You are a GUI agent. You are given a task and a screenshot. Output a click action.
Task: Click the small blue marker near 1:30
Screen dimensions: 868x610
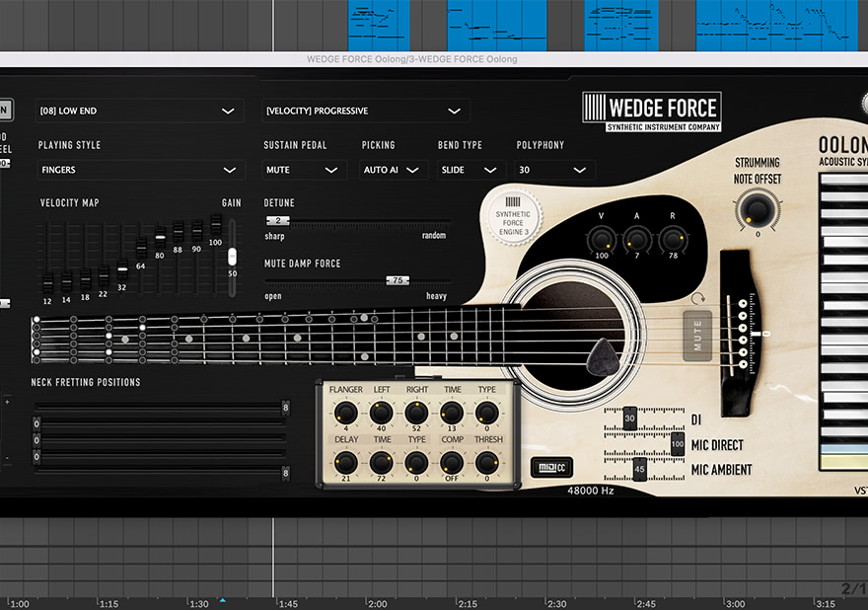tap(223, 600)
